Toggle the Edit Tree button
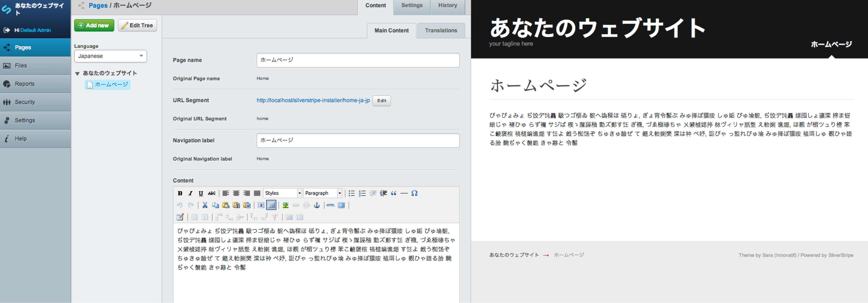This screenshot has width=868, height=303. click(136, 25)
